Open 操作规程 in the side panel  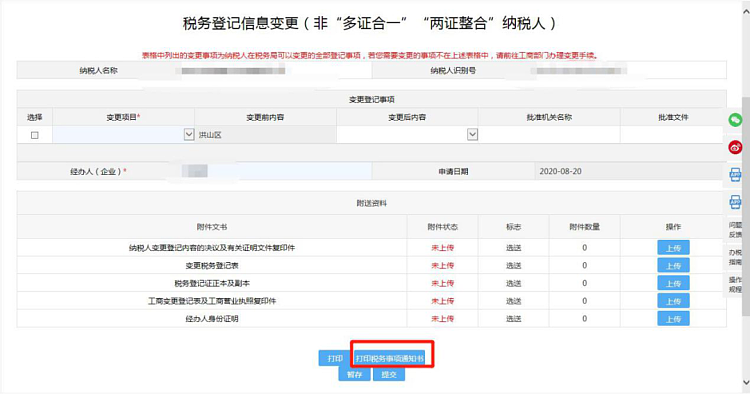pos(735,285)
